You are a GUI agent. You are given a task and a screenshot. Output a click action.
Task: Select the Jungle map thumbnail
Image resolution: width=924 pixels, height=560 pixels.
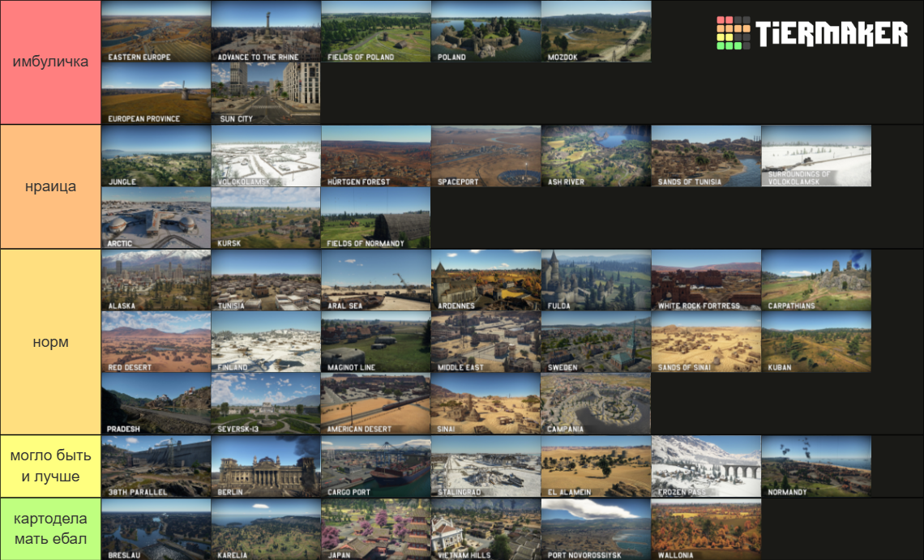point(156,156)
